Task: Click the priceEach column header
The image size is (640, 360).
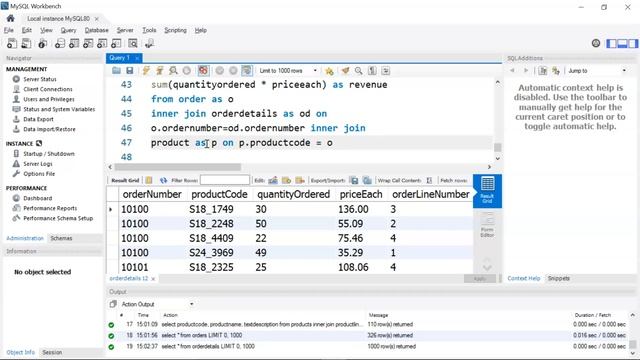Action: tap(361, 194)
